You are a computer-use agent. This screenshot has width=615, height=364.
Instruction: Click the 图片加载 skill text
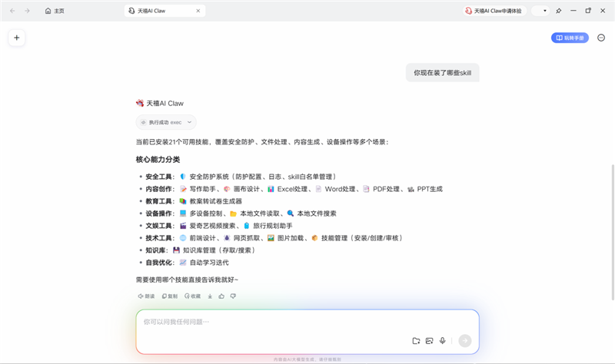(x=291, y=238)
